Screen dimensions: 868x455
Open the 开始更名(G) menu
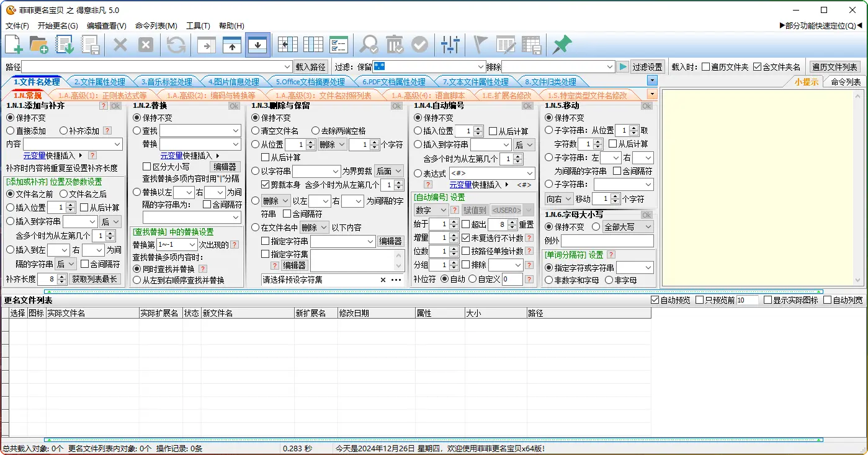[58, 26]
